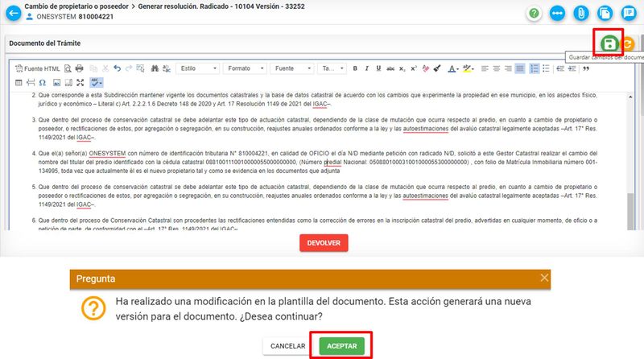The width and height of the screenshot is (644, 359).
Task: Click the orange refresh document icon
Action: point(628,44)
